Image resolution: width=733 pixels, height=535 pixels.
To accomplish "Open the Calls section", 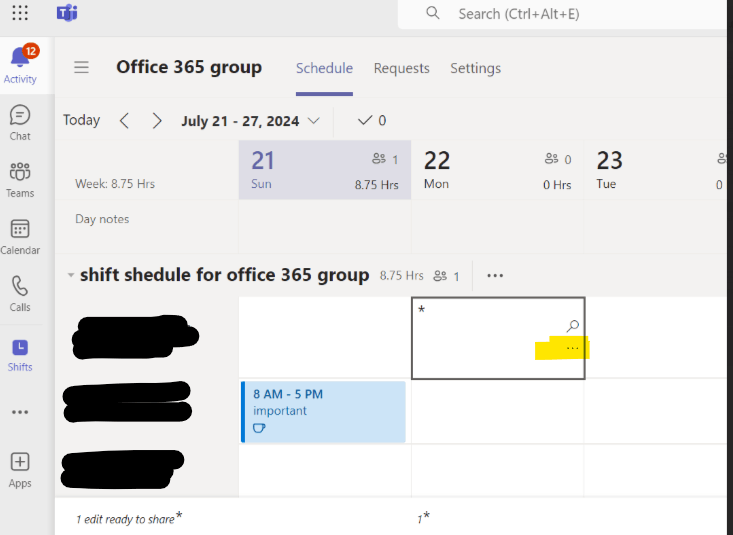I will [x=20, y=294].
